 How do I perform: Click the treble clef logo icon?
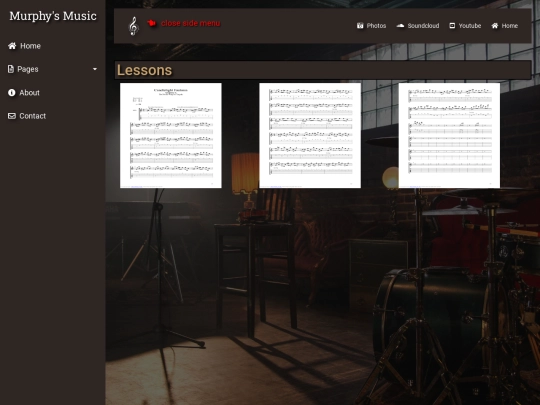click(134, 26)
